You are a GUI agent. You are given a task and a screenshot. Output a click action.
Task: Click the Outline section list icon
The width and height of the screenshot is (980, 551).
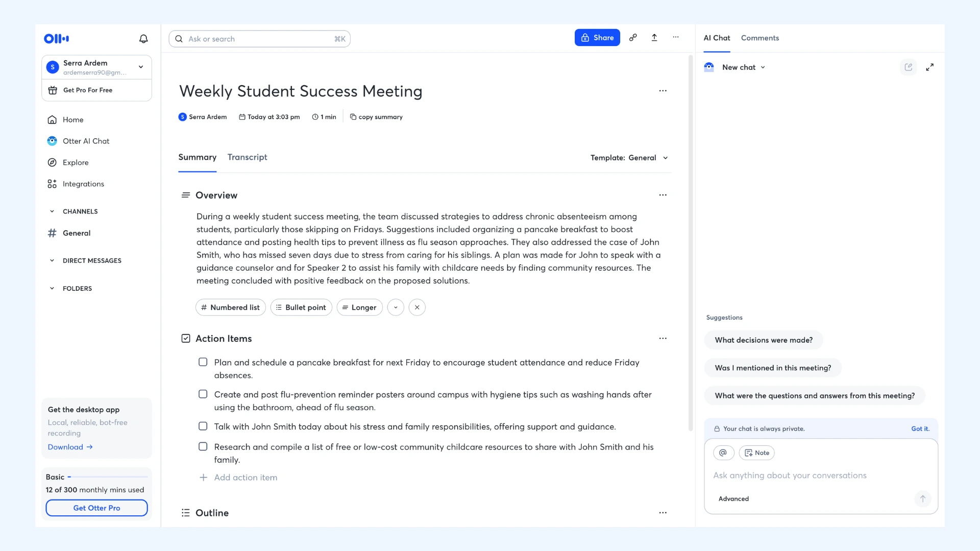(x=186, y=513)
